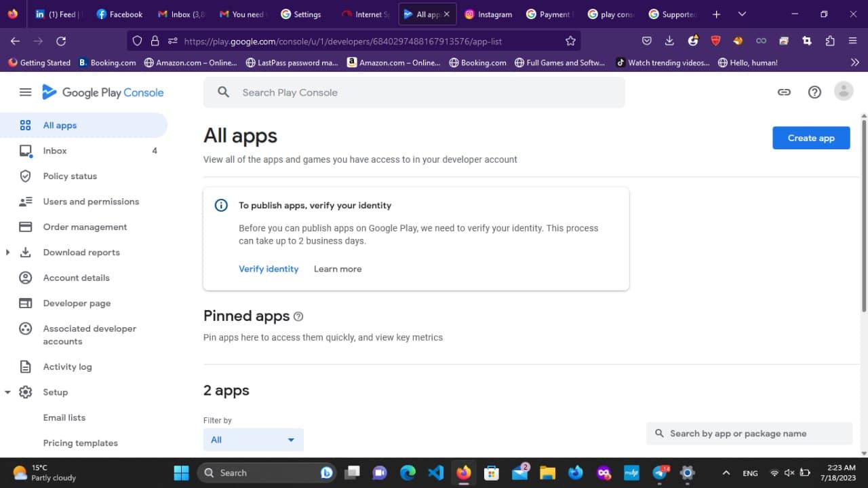
Task: Switch to the Settings tab
Action: [300, 14]
